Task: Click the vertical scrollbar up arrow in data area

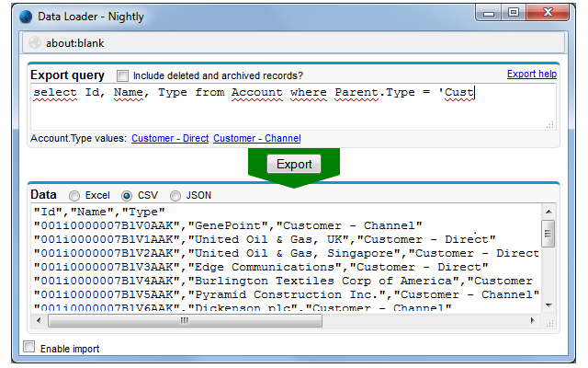Action: coord(548,212)
